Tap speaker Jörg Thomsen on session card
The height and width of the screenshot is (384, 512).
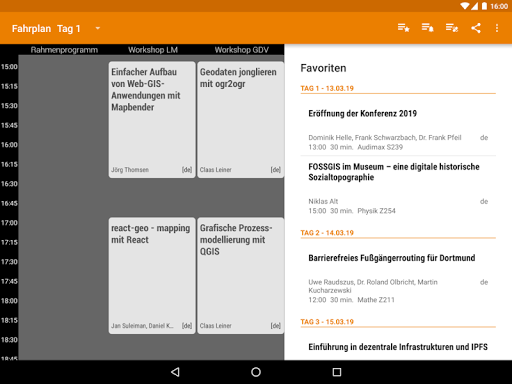130,170
